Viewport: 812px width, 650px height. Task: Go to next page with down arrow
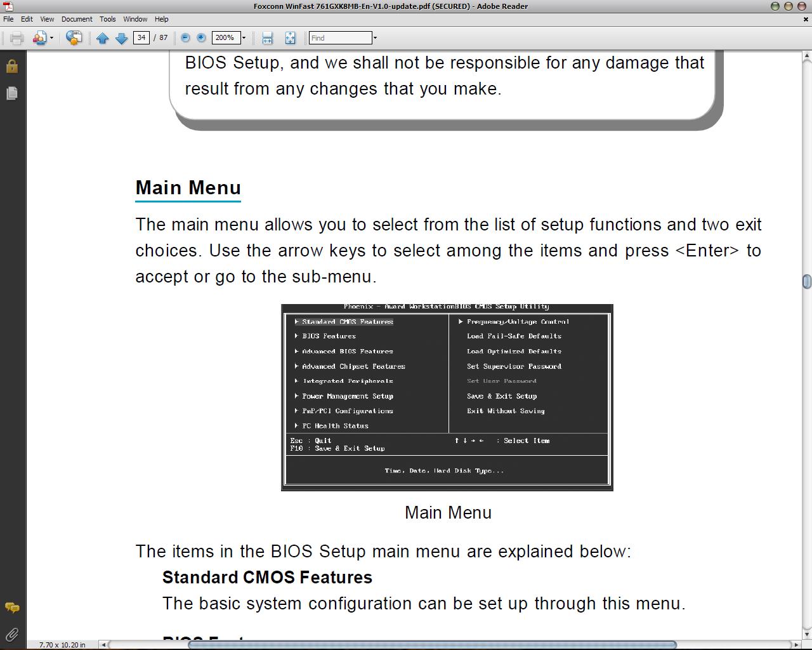(x=121, y=38)
